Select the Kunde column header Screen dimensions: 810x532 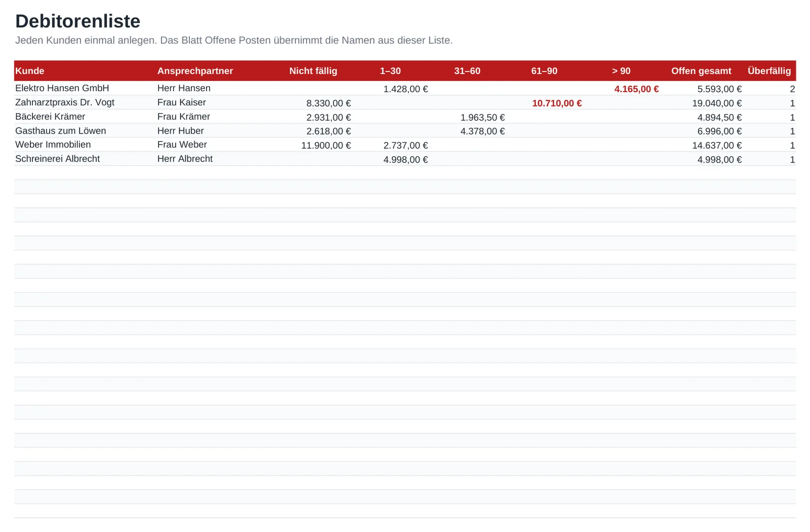[x=30, y=71]
